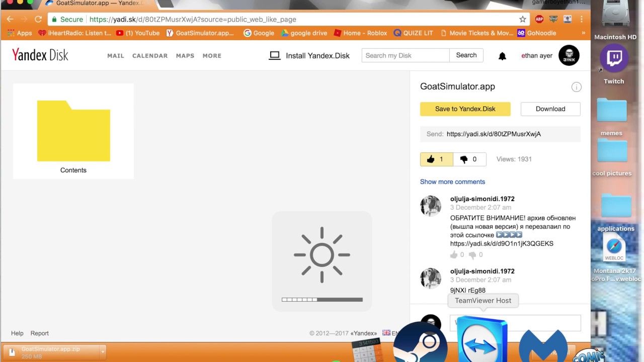
Task: Click the info icon beside GoatSimulator.app
Action: click(x=576, y=87)
